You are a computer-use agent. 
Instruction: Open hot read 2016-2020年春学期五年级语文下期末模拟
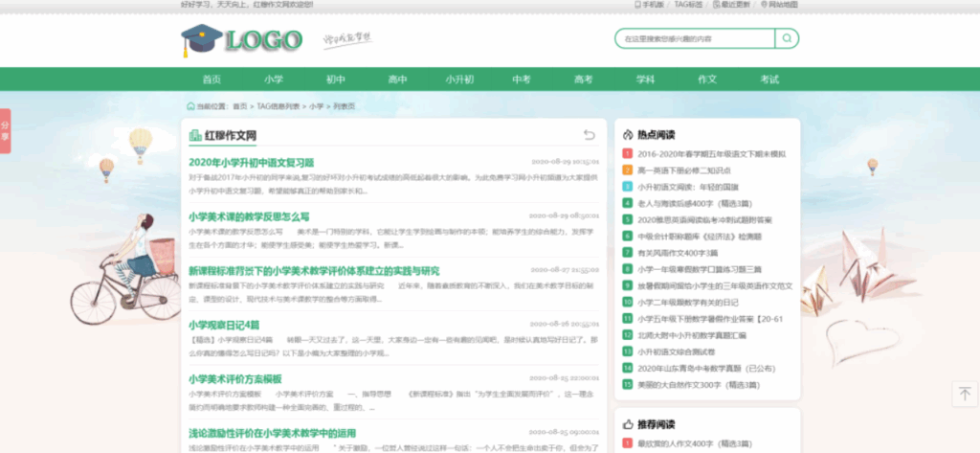(711, 154)
